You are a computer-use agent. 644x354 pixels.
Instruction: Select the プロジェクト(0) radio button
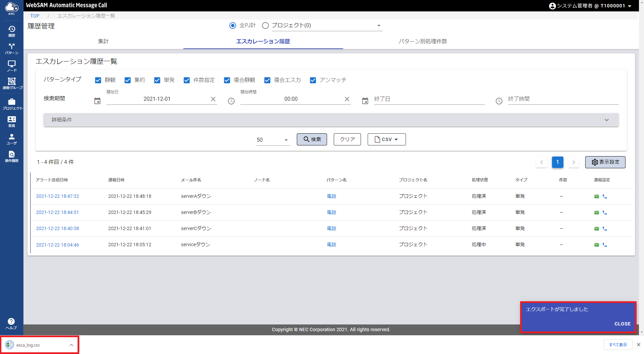(265, 26)
